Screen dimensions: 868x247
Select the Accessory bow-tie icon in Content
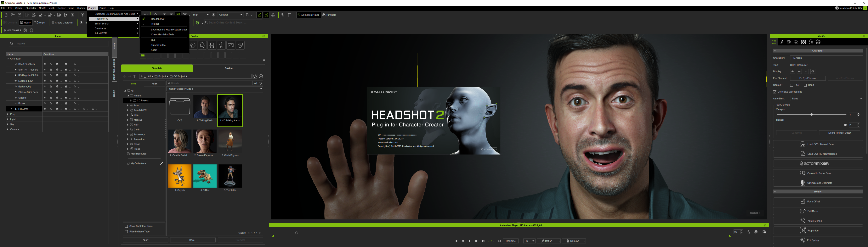(212, 45)
